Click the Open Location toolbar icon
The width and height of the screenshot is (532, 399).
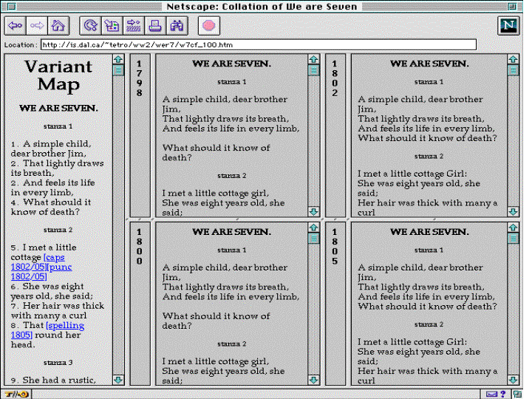click(134, 26)
